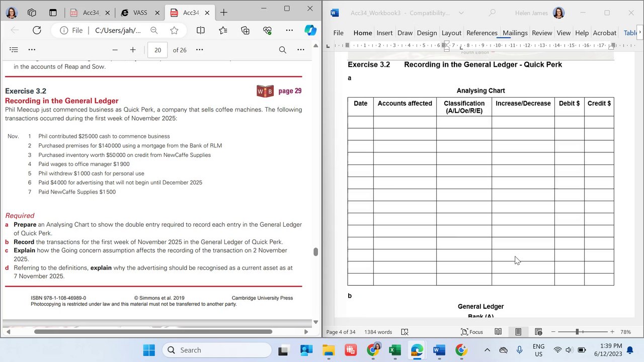Show more Word ribbon tabs arrow
Screen dimensions: 644x362
point(640,33)
